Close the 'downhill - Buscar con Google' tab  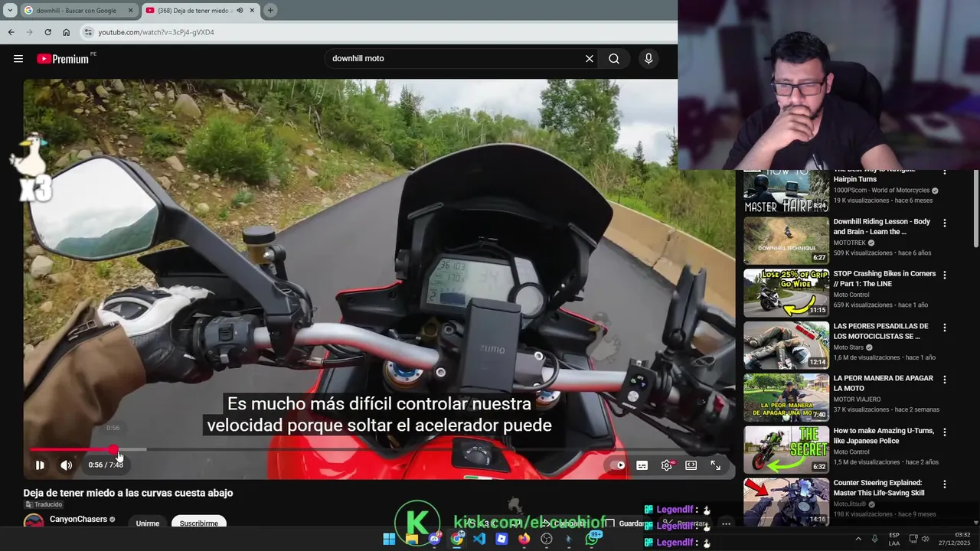click(x=130, y=11)
